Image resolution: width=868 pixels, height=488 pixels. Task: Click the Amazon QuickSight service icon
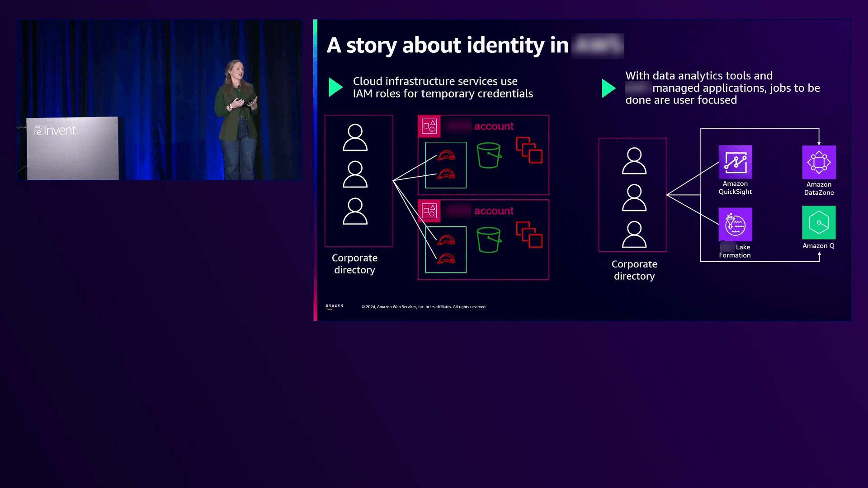click(735, 162)
